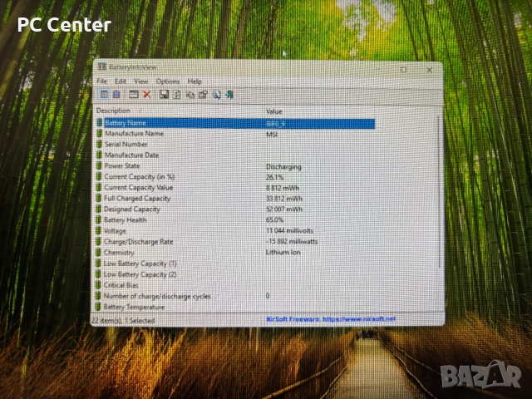Click the Show Battery Information toolbar icon

point(103,94)
